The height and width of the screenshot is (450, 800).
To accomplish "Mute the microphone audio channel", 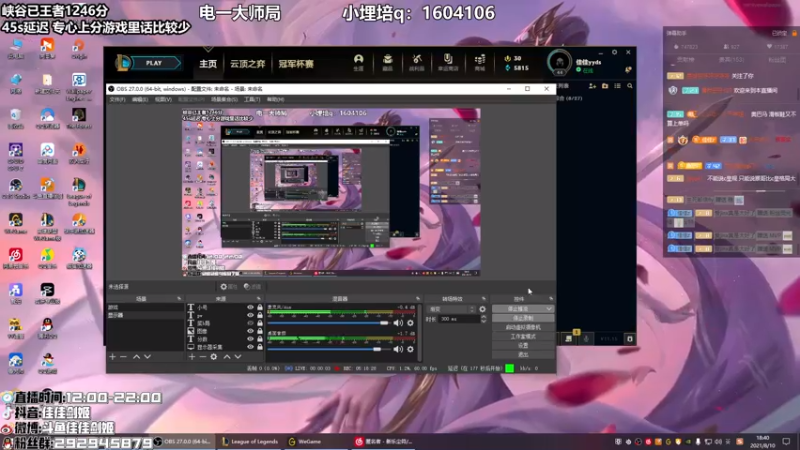I will point(398,322).
